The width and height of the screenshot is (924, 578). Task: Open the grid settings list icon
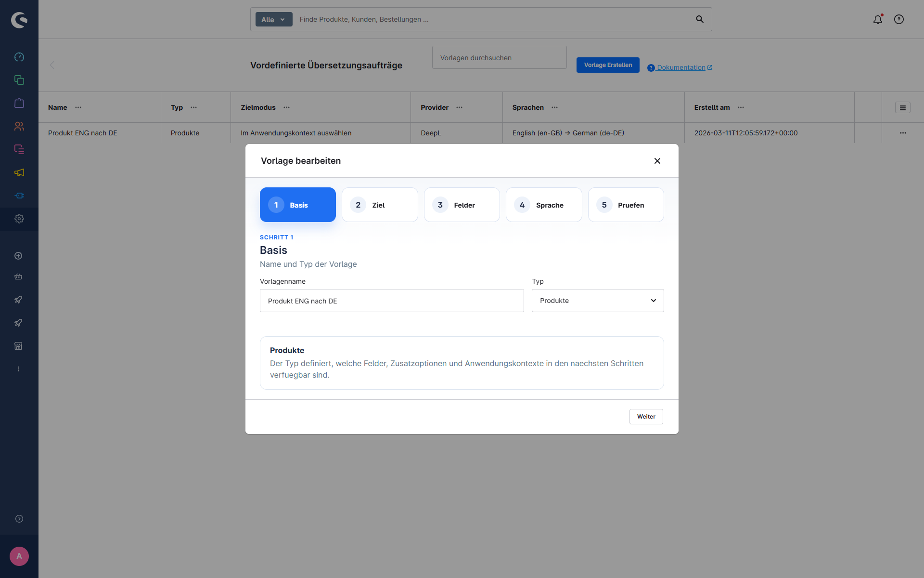(902, 108)
